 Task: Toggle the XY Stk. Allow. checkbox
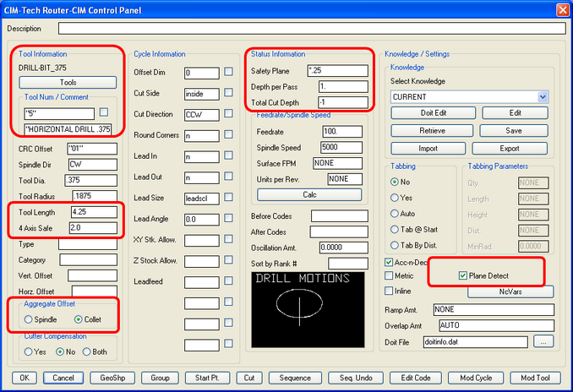228,238
